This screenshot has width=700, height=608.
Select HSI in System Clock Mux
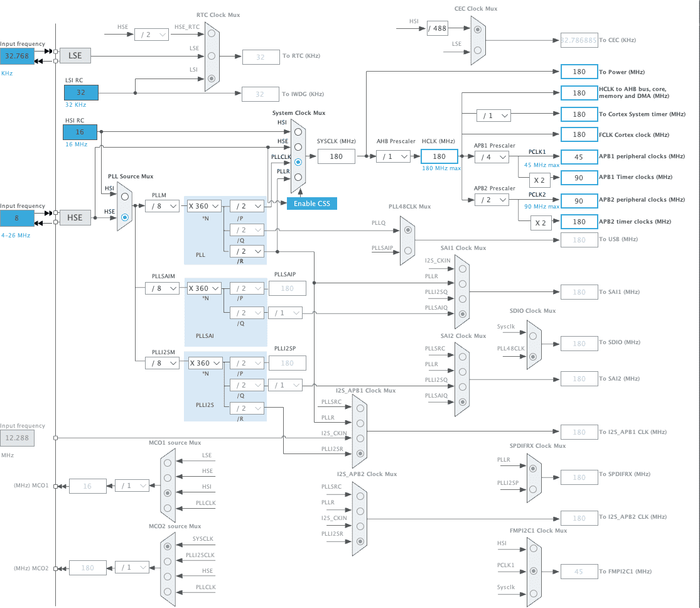click(298, 132)
